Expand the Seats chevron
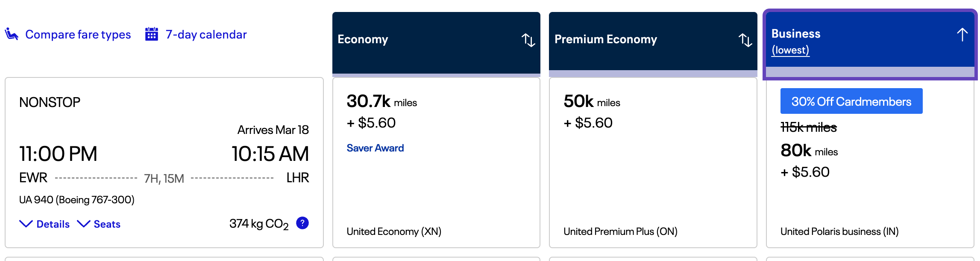Screen dimensions: 980x261 click(x=83, y=224)
